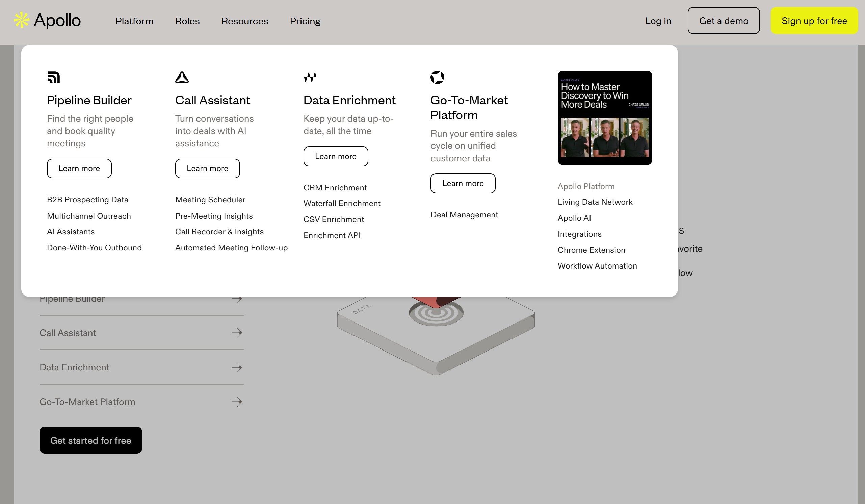
Task: Click the arrow next to Call Assistant row
Action: pyautogui.click(x=237, y=333)
